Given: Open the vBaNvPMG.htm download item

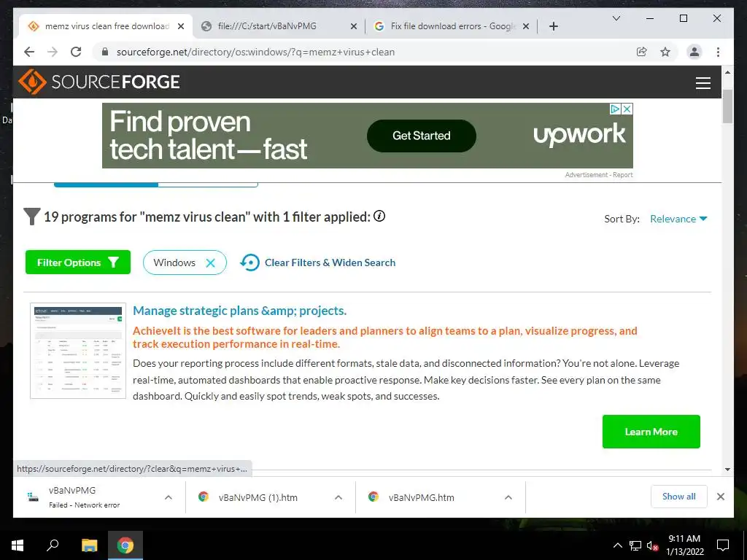Looking at the screenshot, I should pyautogui.click(x=421, y=497).
